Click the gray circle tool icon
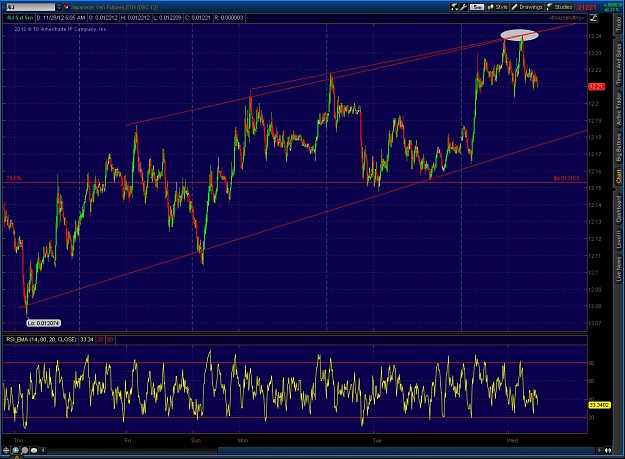This screenshot has width=625, height=459. pos(25,450)
